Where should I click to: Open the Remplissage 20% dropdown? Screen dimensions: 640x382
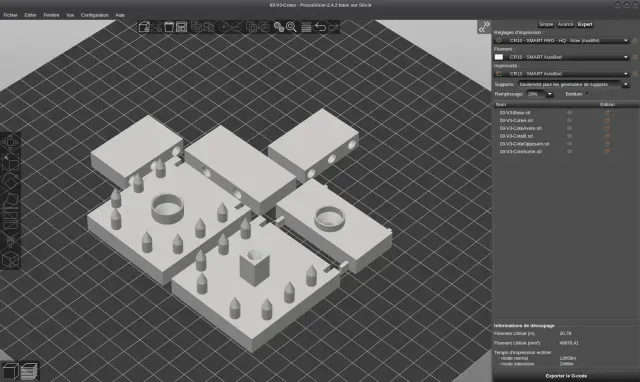[540, 94]
